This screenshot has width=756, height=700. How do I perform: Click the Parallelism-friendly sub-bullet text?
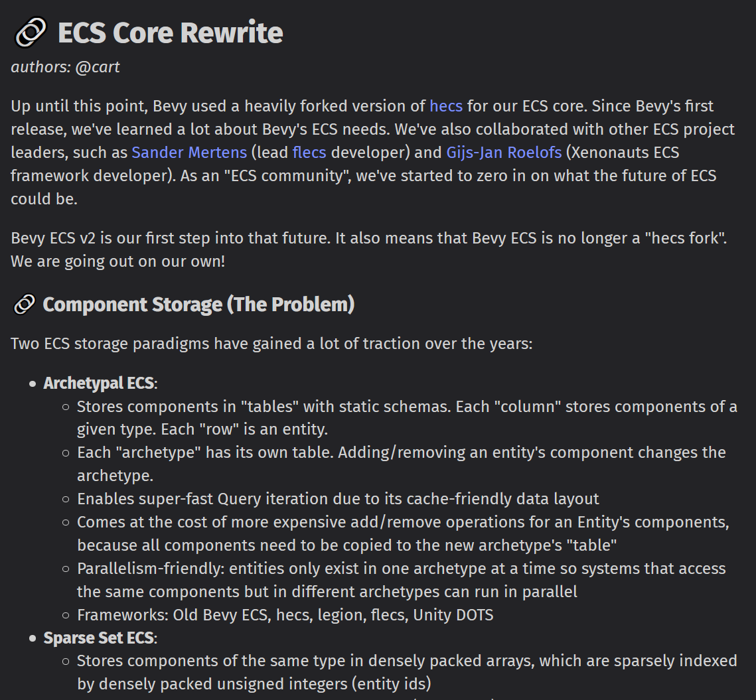(401, 580)
